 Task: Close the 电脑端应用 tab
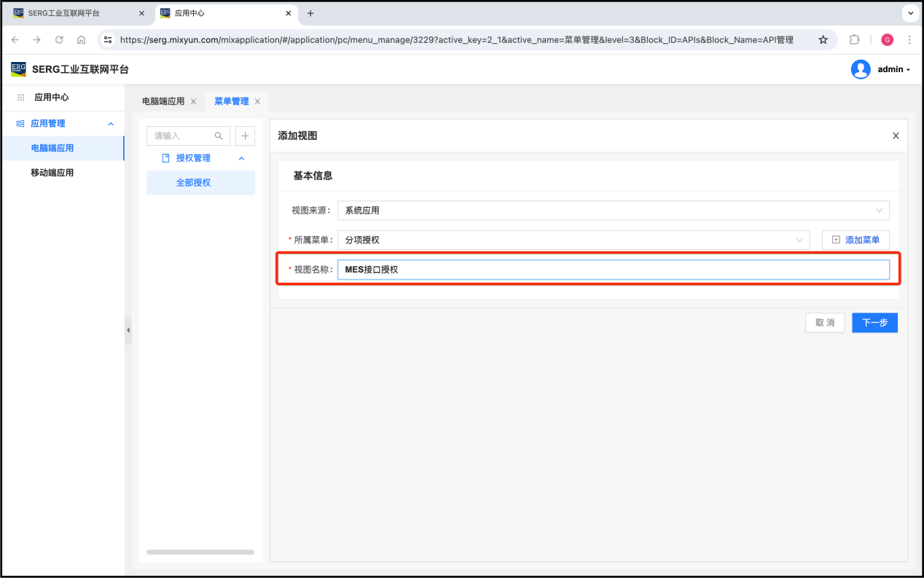click(x=193, y=101)
